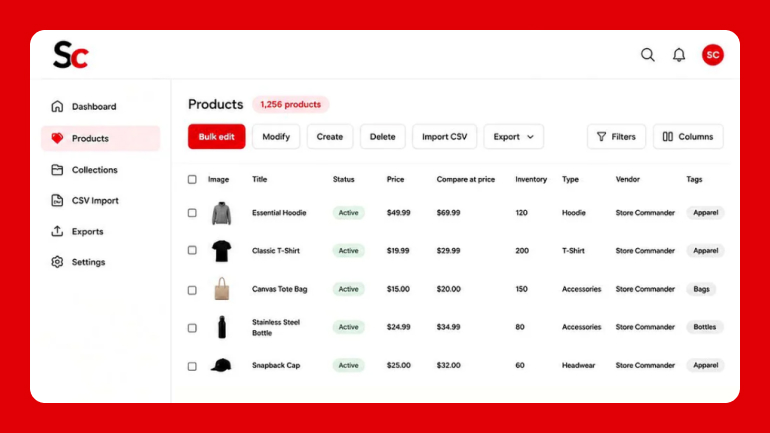Click the Tags column header
The height and width of the screenshot is (433, 770).
coord(694,179)
